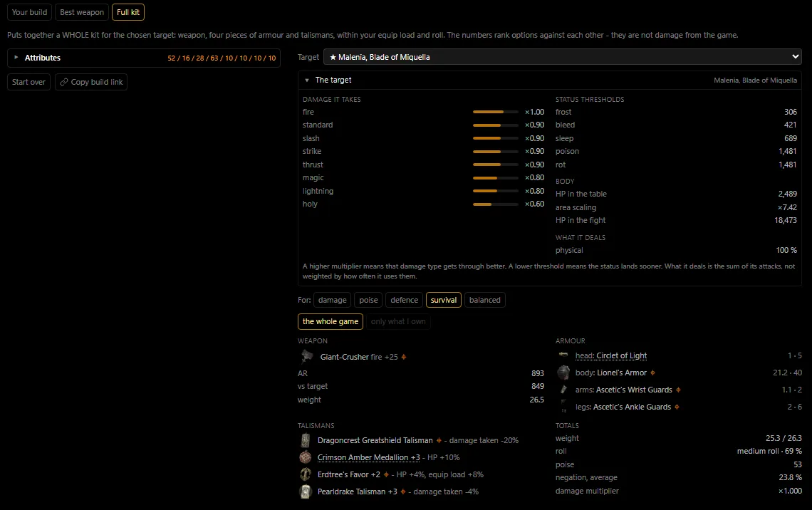The height and width of the screenshot is (510, 812).
Task: Click the Dragoncrest Greatshield Talisman icon
Action: [306, 440]
